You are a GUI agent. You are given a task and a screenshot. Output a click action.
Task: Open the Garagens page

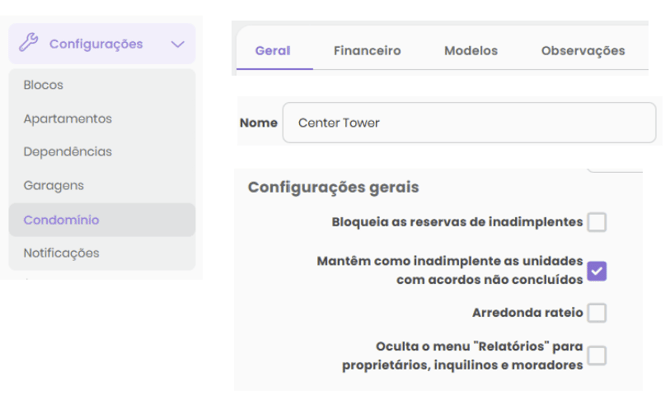[53, 186]
